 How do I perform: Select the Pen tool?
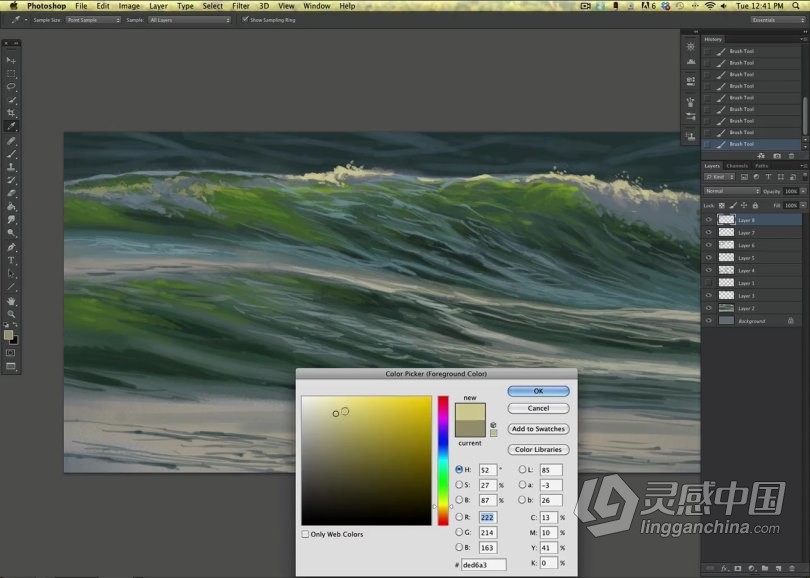click(x=11, y=247)
